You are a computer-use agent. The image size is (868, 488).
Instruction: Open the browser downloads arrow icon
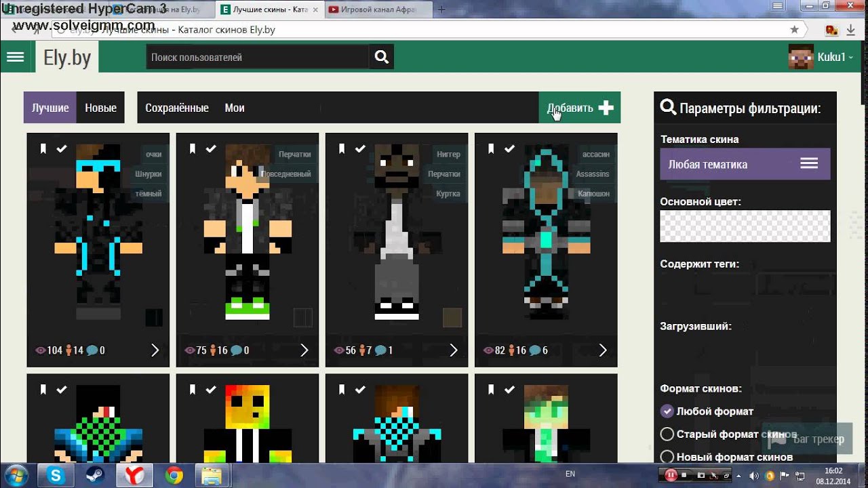[850, 30]
